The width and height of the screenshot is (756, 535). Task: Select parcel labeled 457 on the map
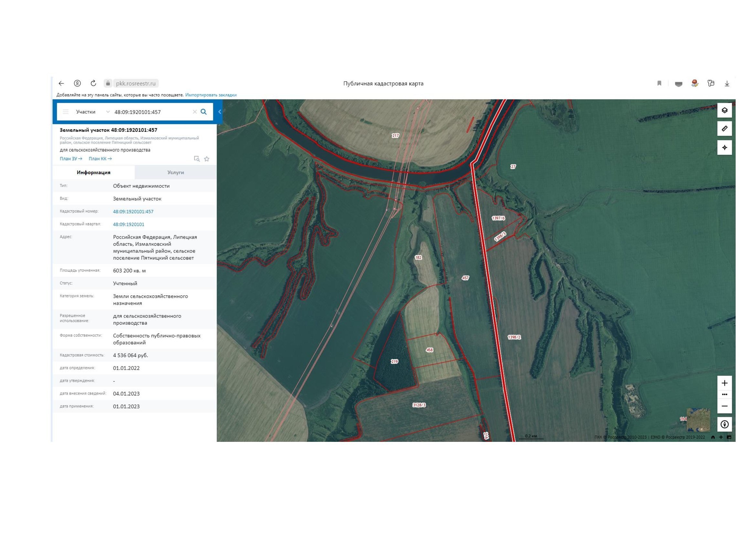coord(465,278)
